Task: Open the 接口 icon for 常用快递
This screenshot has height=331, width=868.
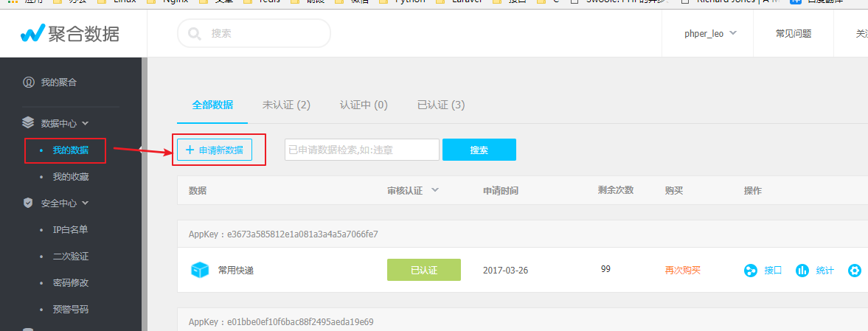Action: [x=751, y=271]
